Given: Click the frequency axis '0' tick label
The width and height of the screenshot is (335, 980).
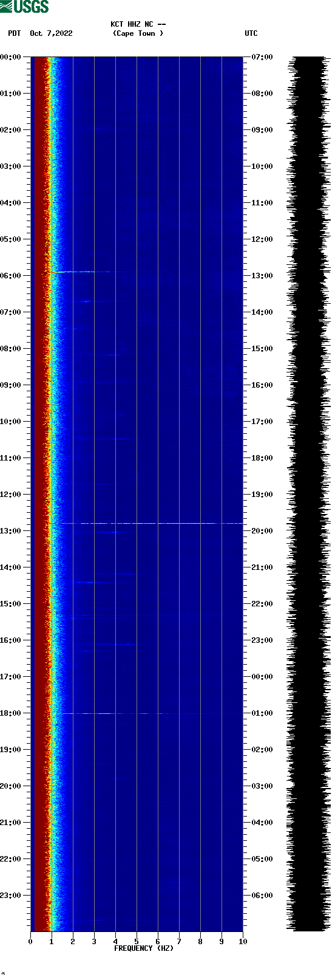Looking at the screenshot, I should 30,942.
